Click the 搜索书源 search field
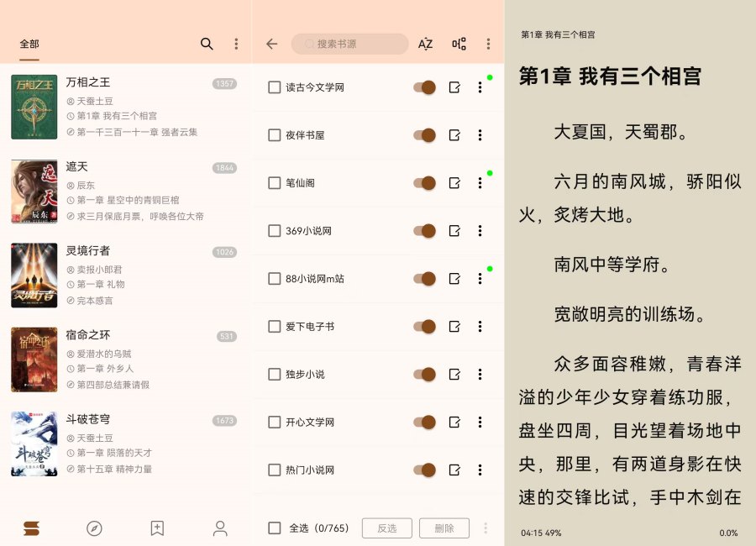 [349, 44]
